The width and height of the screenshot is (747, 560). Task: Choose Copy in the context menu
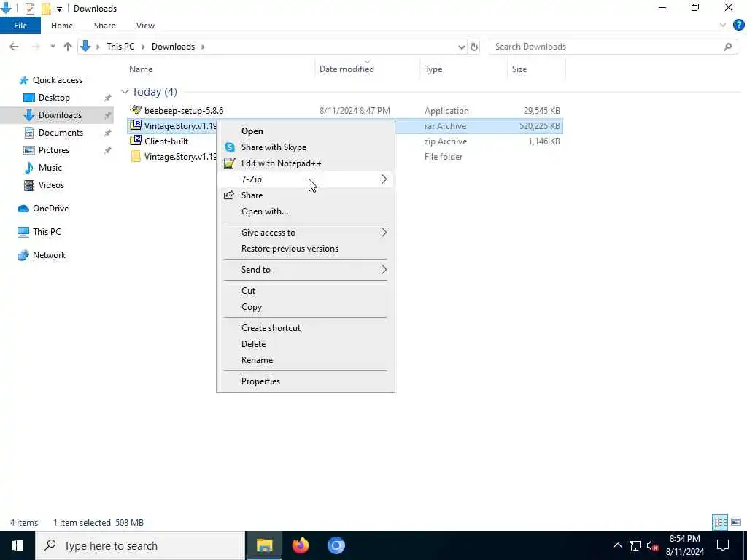(x=306, y=307)
